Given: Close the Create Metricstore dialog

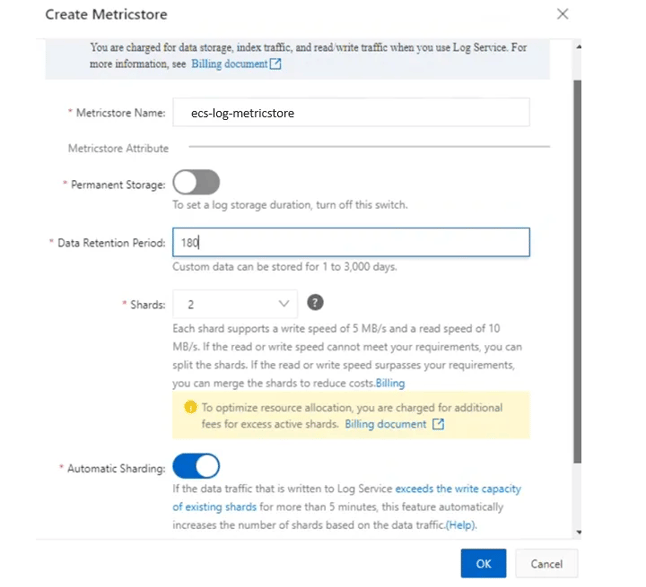Looking at the screenshot, I should tap(562, 14).
